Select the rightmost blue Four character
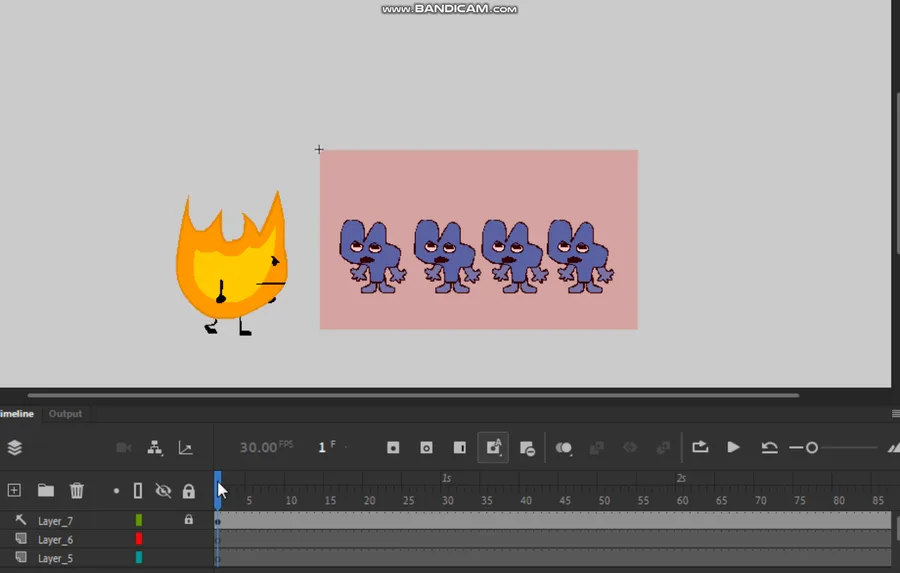The image size is (900, 573). tap(580, 256)
